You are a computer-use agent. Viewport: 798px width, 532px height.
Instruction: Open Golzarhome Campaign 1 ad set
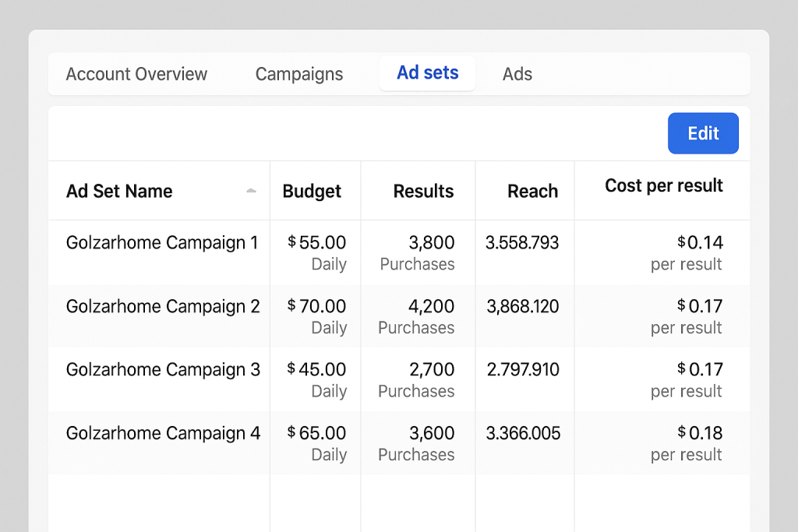[162, 242]
